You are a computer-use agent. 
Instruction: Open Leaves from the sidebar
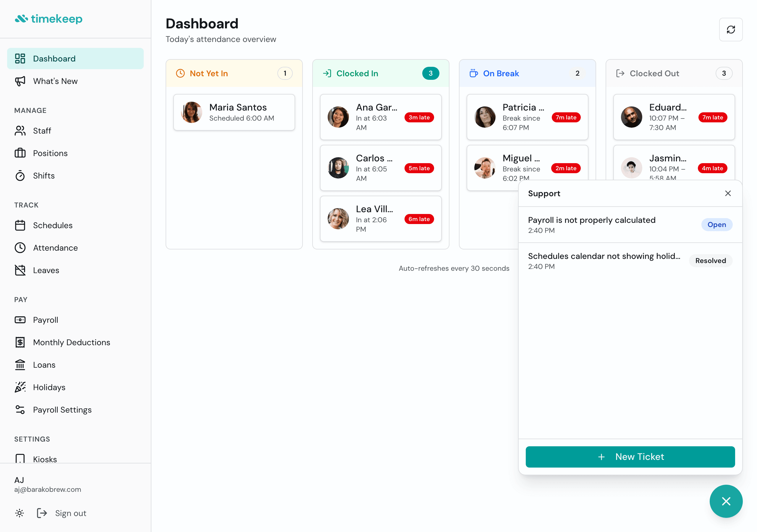point(46,270)
